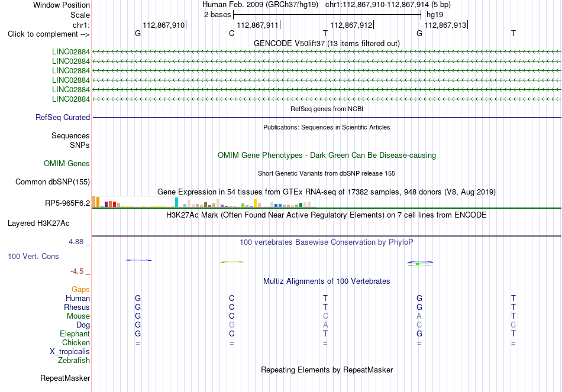Click the yellow bar in GTEx expression chart

255,203
